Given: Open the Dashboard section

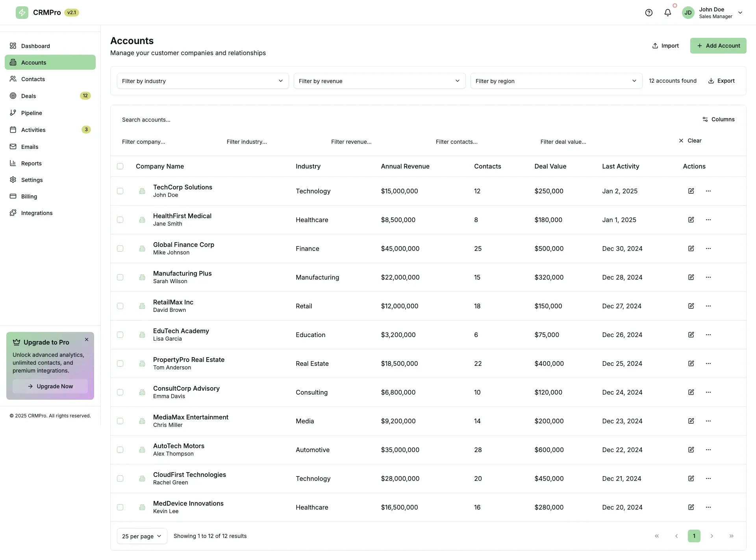Looking at the screenshot, I should (x=35, y=46).
